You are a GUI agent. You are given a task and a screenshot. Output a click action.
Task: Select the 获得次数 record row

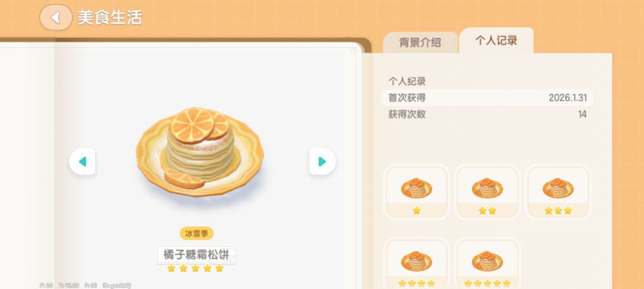point(487,114)
